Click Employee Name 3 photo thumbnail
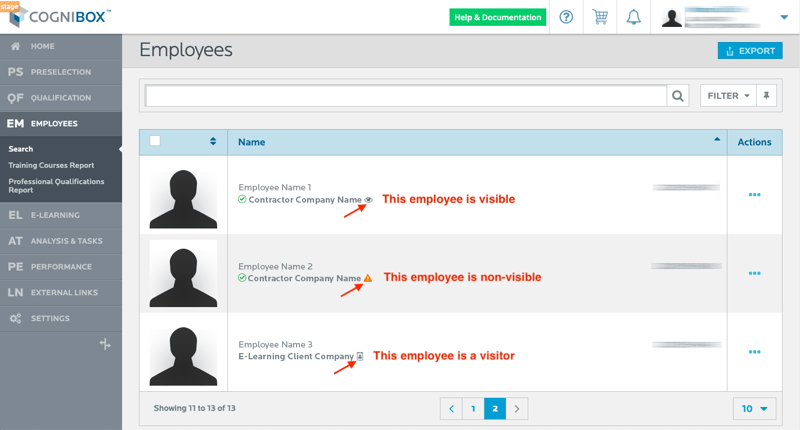The height and width of the screenshot is (430, 800). pyautogui.click(x=183, y=352)
